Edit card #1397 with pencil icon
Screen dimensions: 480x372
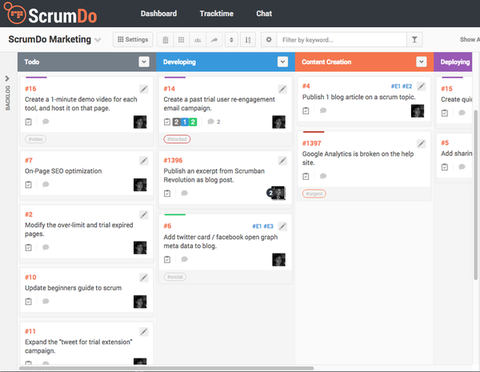(x=421, y=144)
